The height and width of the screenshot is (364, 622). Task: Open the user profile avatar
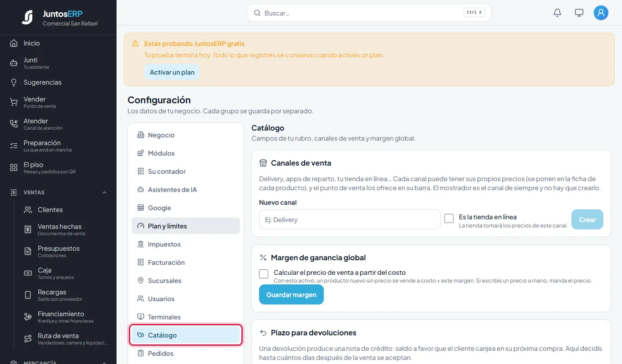(601, 13)
